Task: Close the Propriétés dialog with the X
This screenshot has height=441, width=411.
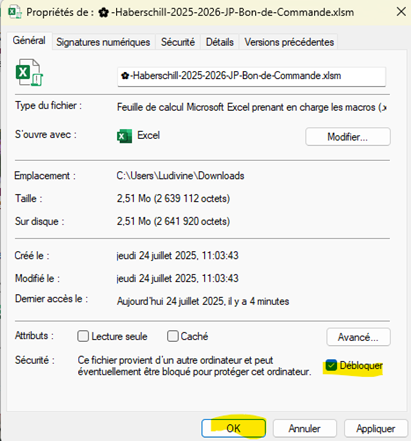Action: click(401, 12)
